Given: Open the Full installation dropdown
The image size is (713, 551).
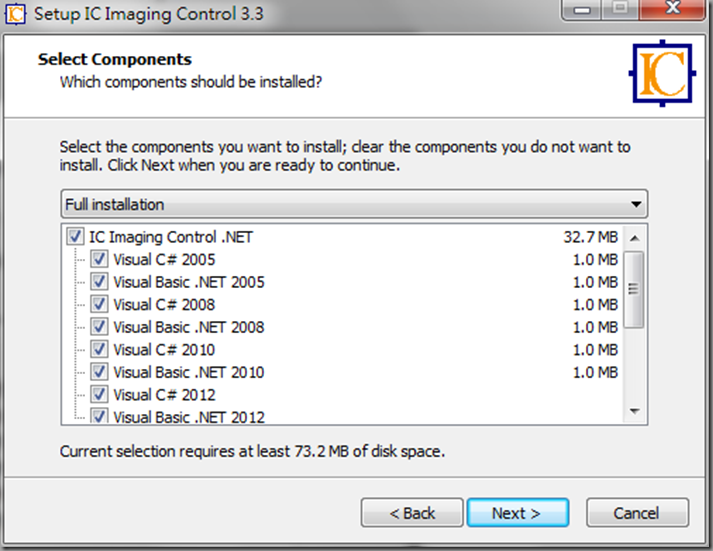Looking at the screenshot, I should [x=354, y=204].
